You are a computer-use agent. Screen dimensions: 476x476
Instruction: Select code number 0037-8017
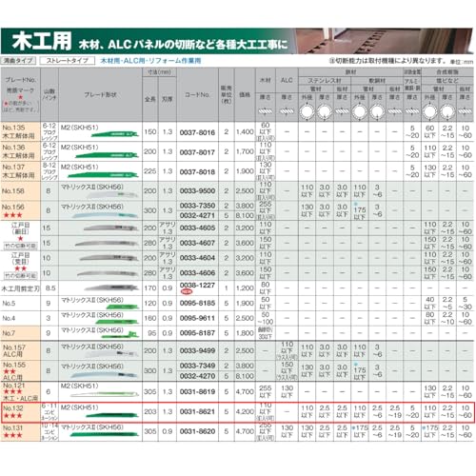197,152
